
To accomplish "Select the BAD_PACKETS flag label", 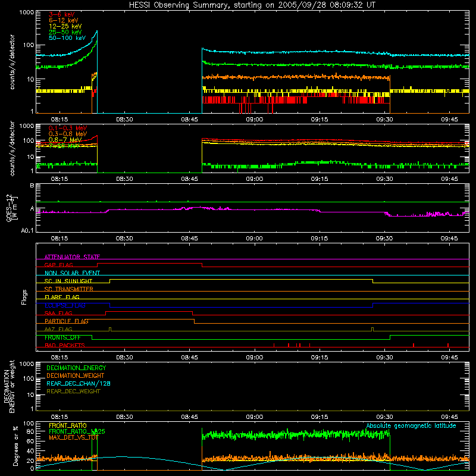I will coord(65,345).
